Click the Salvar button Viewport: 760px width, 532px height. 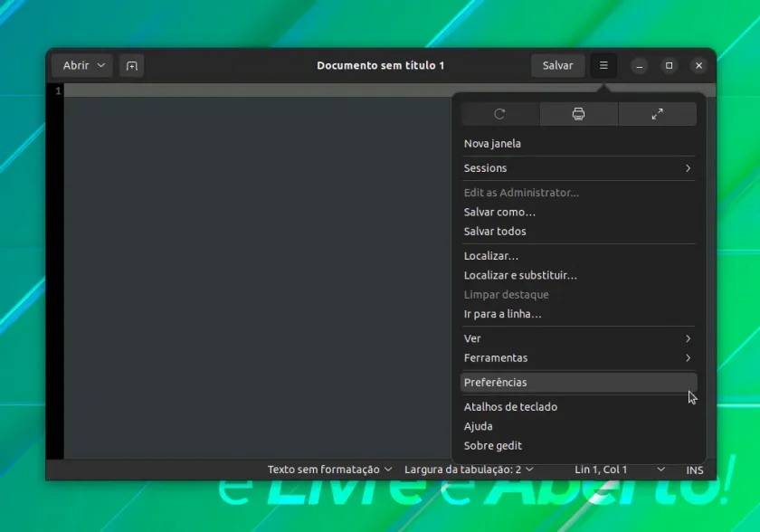[557, 65]
